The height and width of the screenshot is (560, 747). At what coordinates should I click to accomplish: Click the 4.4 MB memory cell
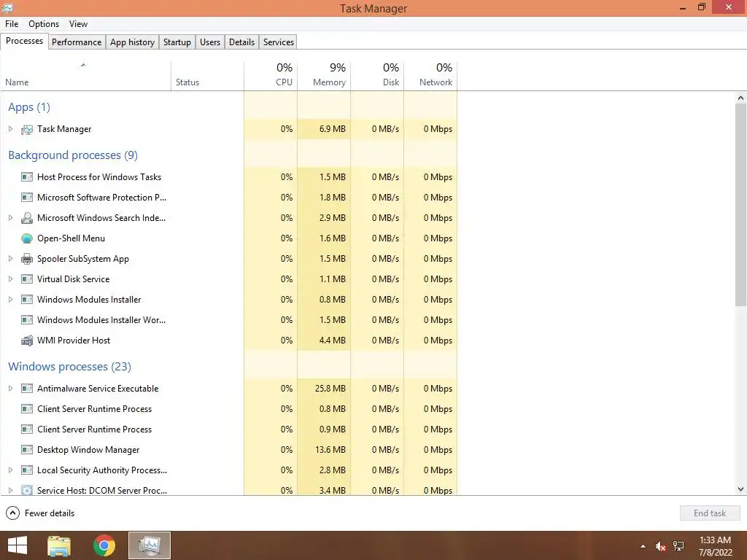324,341
